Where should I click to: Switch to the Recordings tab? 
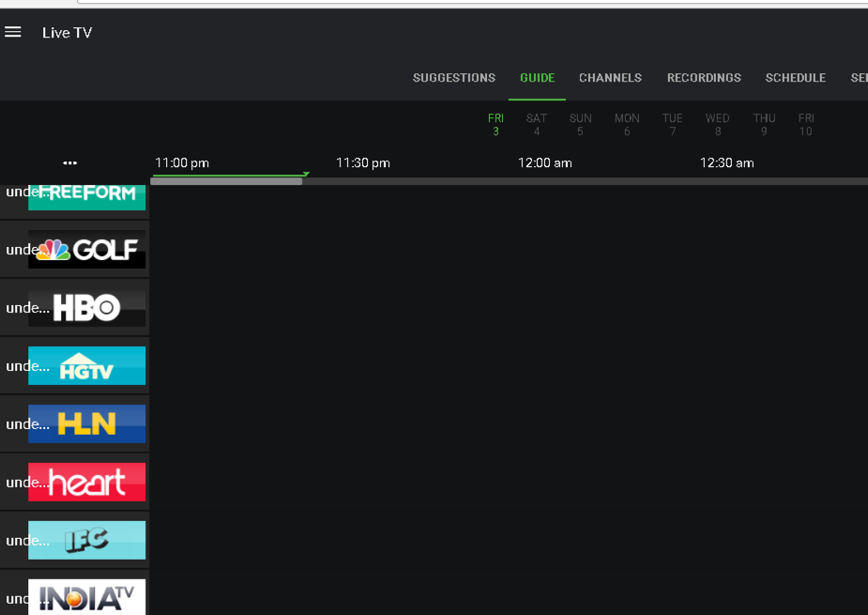pyautogui.click(x=704, y=78)
